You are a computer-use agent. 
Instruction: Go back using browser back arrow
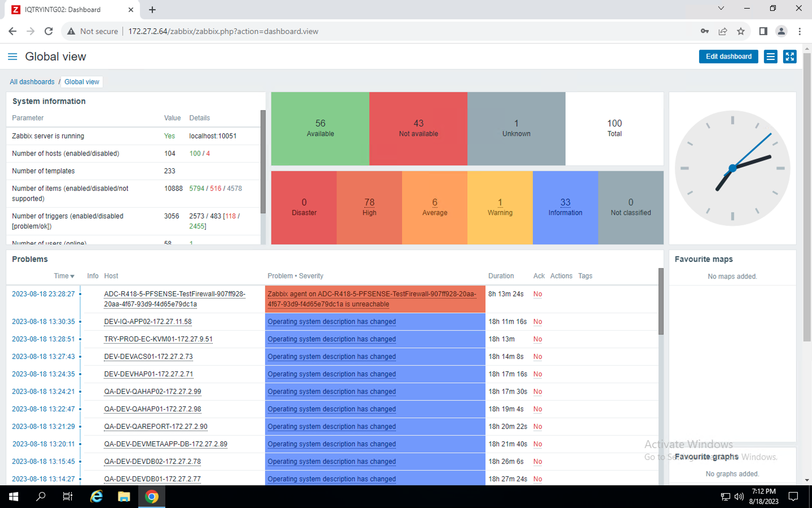12,31
